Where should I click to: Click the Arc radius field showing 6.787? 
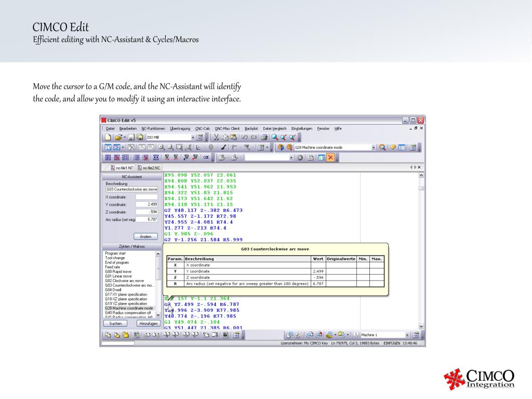coord(147,220)
